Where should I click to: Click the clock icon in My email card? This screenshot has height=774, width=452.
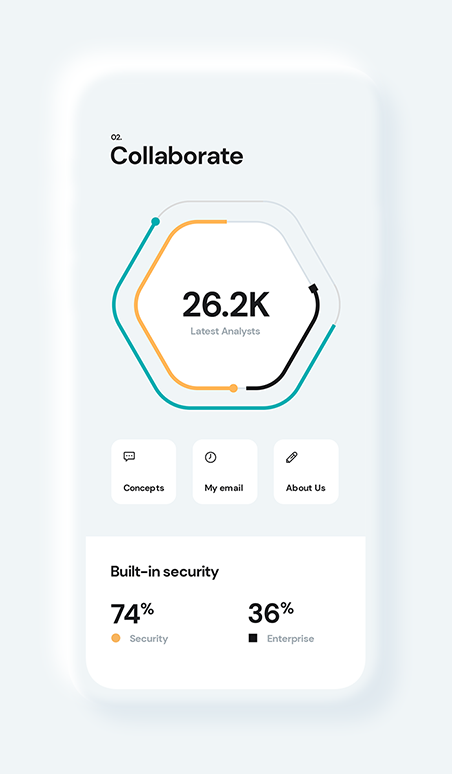click(x=211, y=458)
